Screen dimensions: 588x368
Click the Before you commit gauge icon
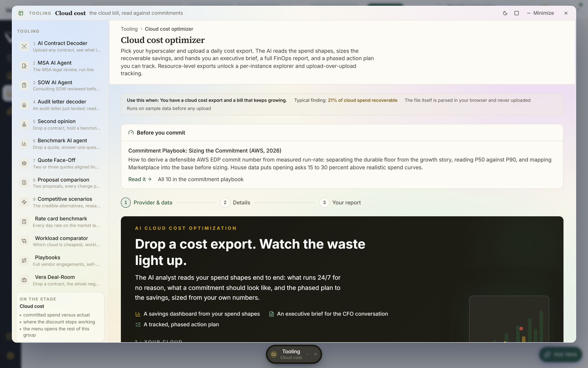131,133
